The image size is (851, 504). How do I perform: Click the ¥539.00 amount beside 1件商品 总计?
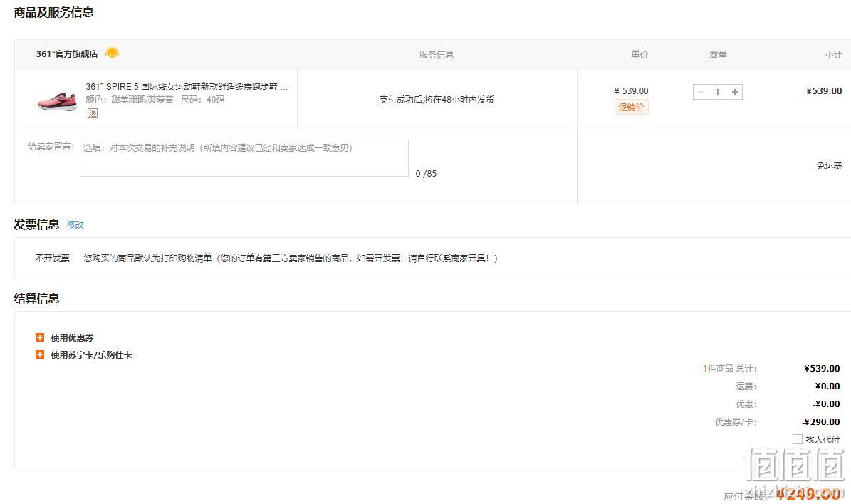coord(823,368)
